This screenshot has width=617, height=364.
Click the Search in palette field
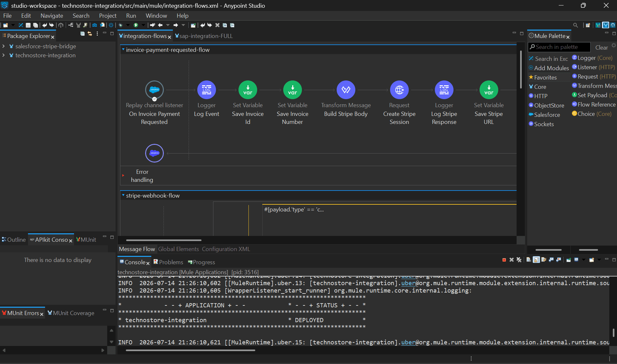coord(559,47)
